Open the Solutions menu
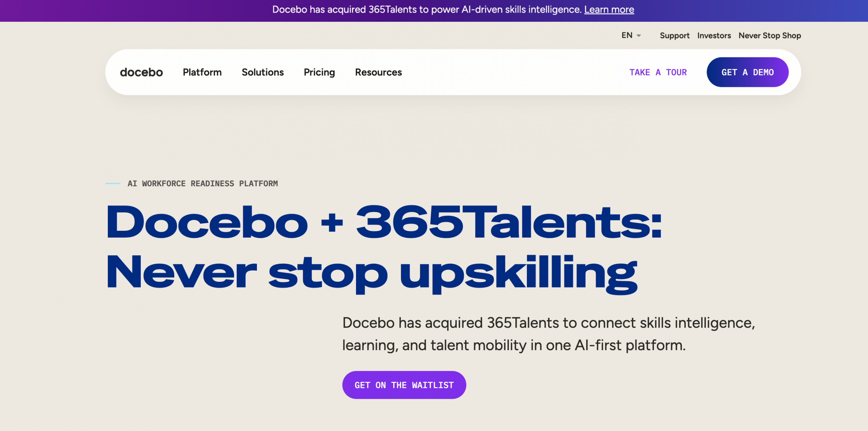This screenshot has width=868, height=431. pyautogui.click(x=262, y=72)
